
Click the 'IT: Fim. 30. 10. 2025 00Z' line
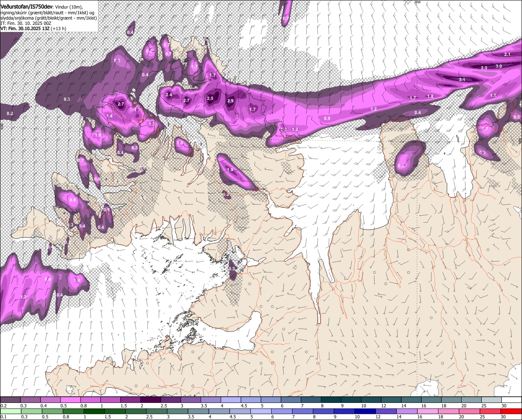26,23
